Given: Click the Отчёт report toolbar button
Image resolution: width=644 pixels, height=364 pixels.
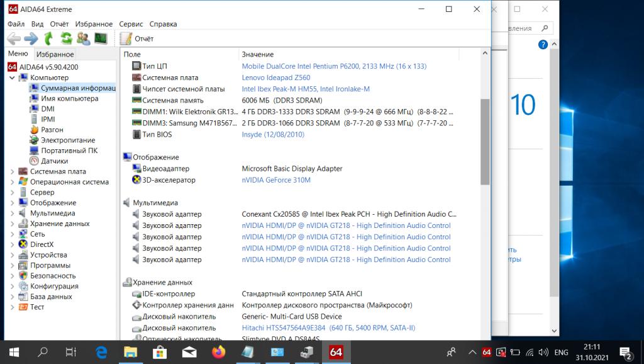Looking at the screenshot, I should [x=136, y=38].
